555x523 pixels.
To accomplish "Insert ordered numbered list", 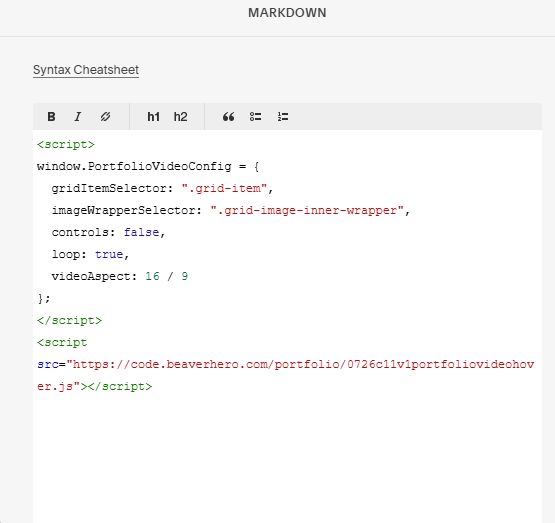I will [x=283, y=117].
